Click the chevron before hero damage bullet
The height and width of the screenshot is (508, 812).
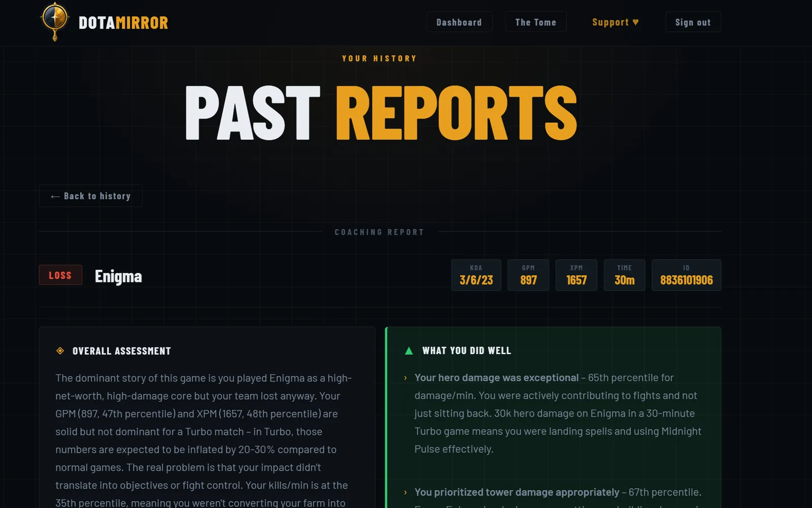(x=405, y=378)
